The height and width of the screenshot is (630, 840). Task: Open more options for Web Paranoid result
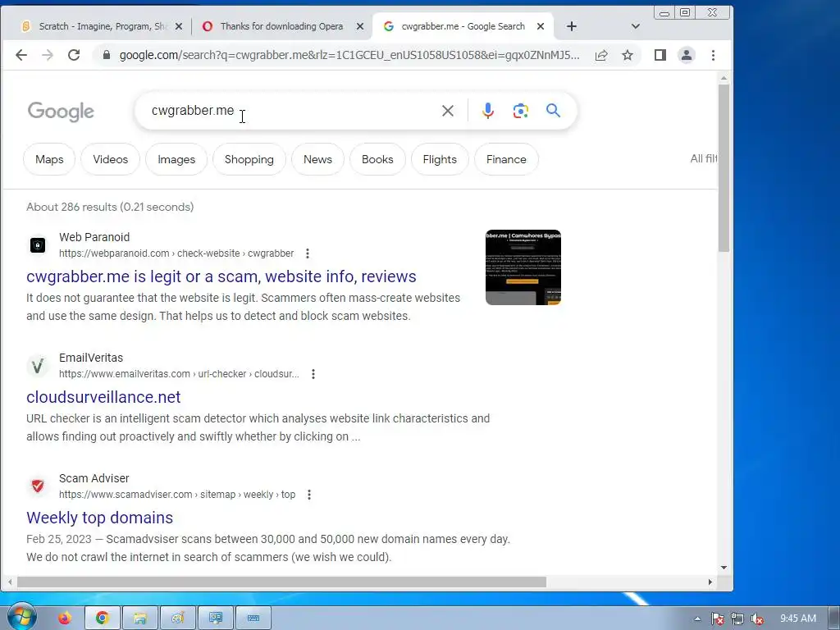(307, 253)
